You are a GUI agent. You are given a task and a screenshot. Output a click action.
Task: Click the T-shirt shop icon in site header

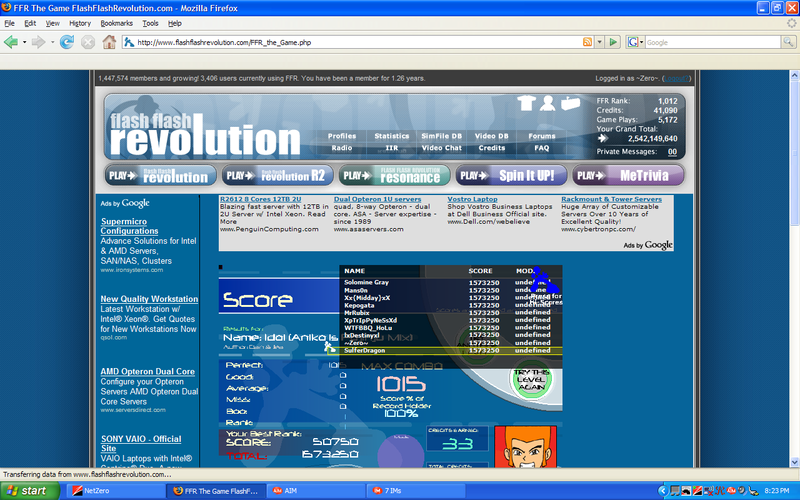pos(527,103)
